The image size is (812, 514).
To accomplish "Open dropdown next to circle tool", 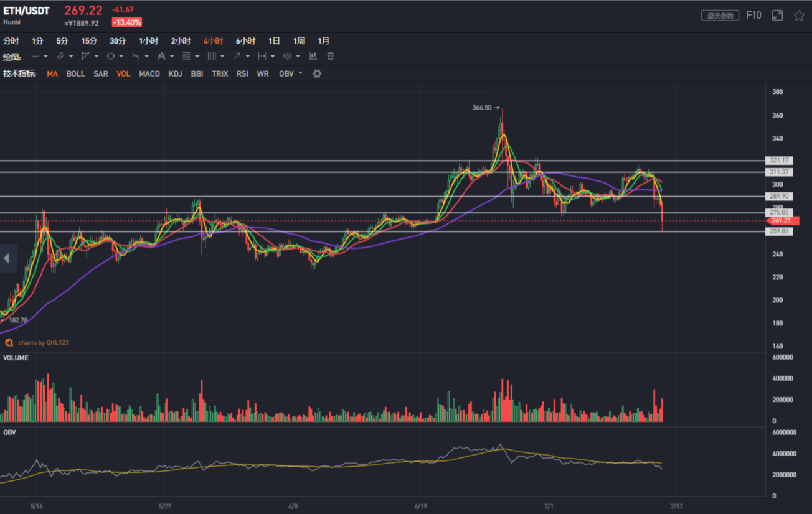I will tap(121, 57).
